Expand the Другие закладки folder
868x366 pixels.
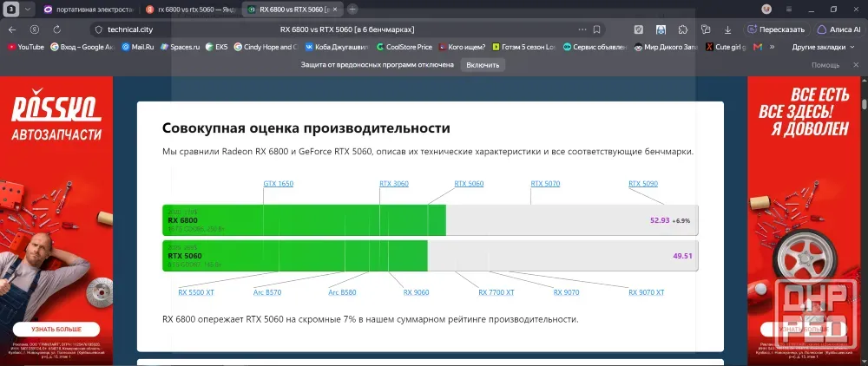coord(824,47)
